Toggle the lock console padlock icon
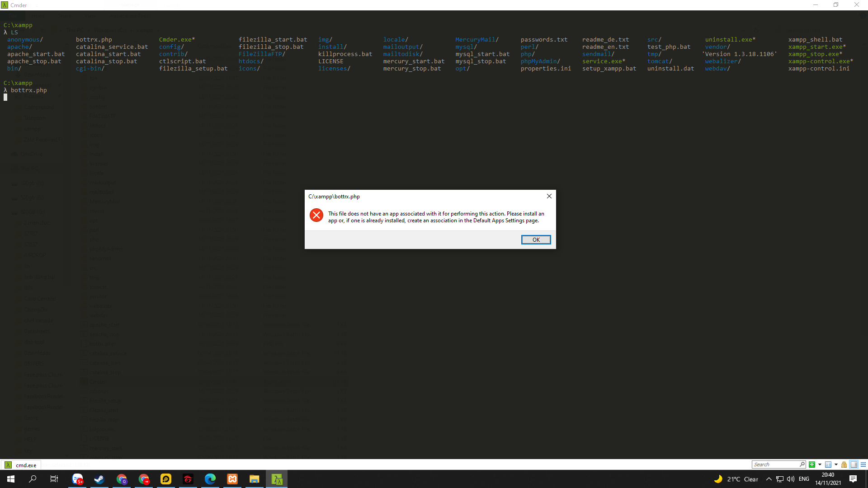 click(844, 465)
